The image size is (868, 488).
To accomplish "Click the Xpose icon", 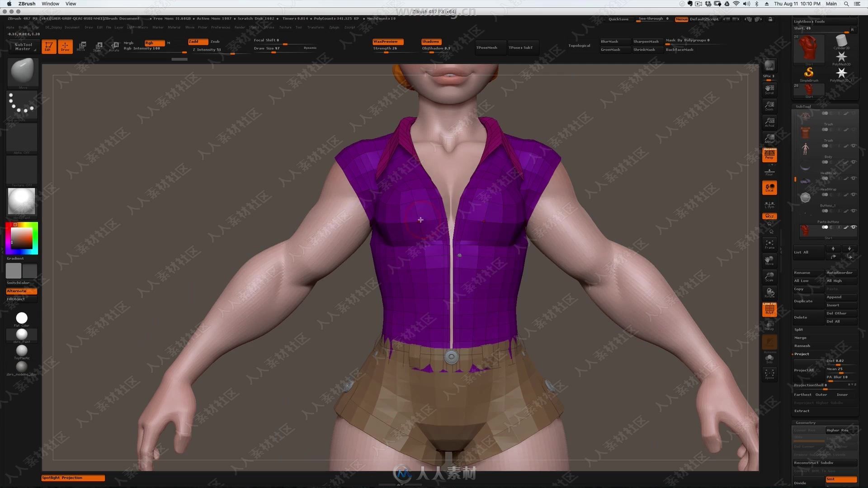I will pyautogui.click(x=769, y=374).
